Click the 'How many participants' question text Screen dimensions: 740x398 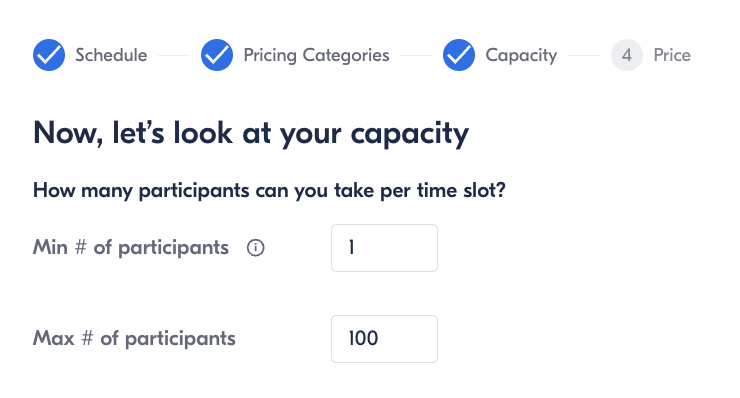(x=269, y=191)
